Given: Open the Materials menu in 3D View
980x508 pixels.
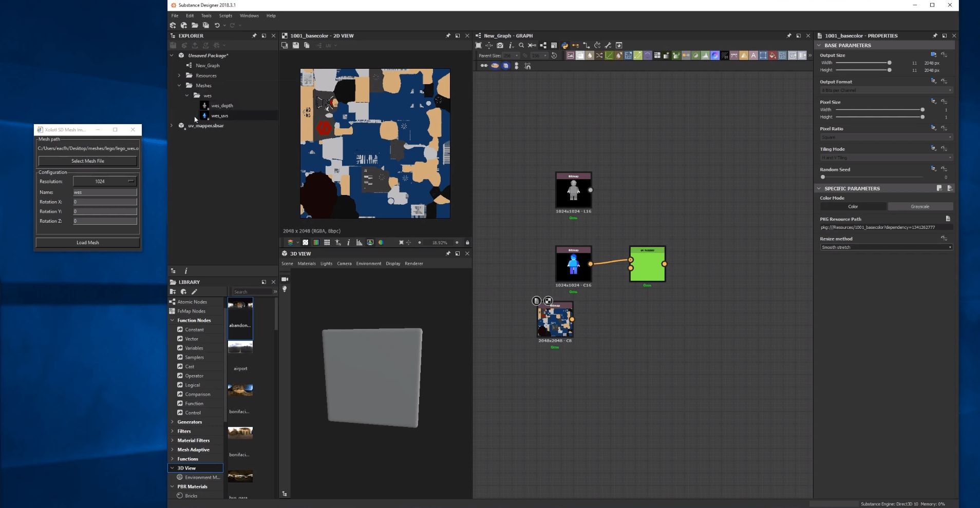Looking at the screenshot, I should point(307,263).
